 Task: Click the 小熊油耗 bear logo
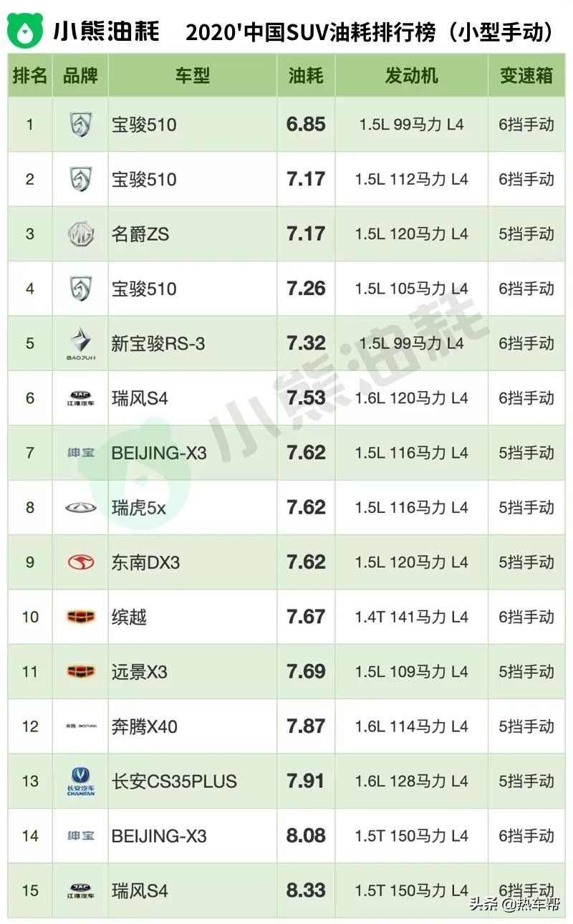point(25,29)
